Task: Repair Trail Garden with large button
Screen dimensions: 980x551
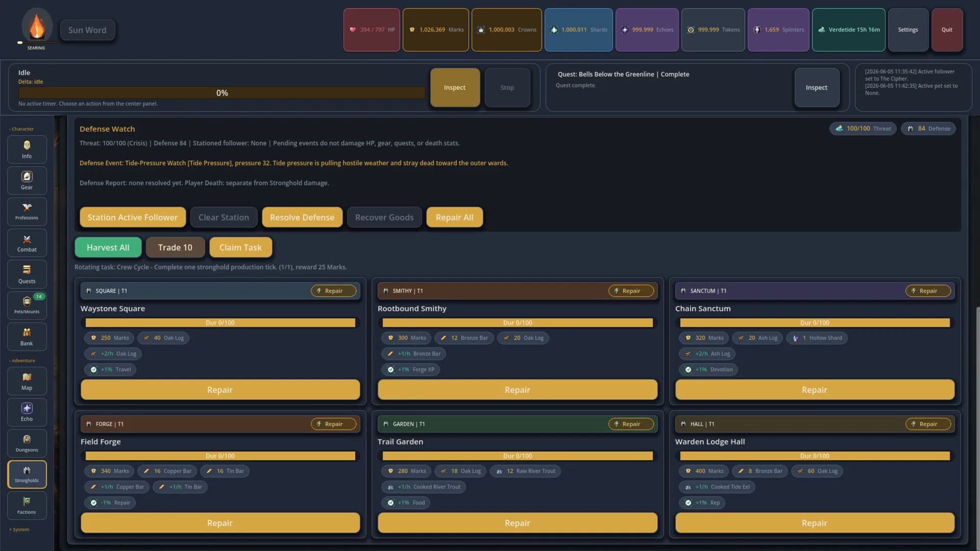Action: 518,523
